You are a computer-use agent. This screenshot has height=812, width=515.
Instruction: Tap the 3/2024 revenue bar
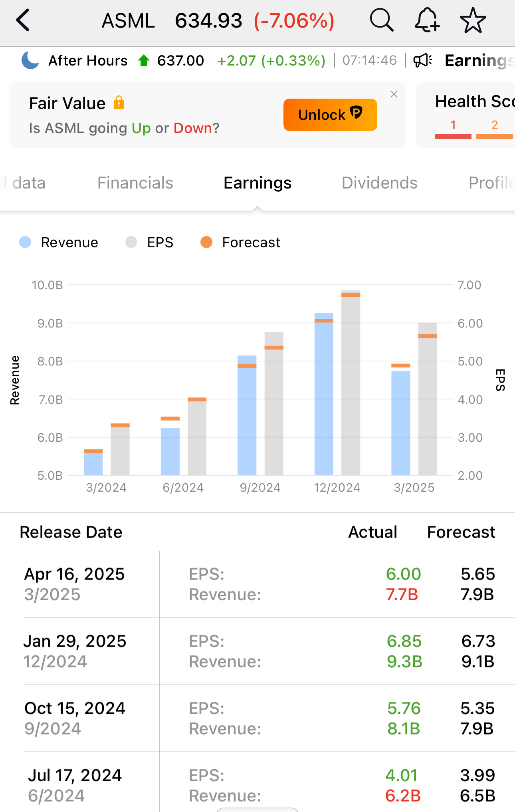click(93, 463)
